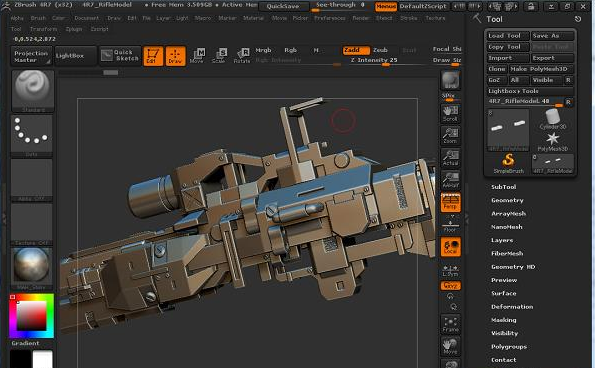595x368 pixels.
Task: Click the Import button
Action: [x=508, y=58]
